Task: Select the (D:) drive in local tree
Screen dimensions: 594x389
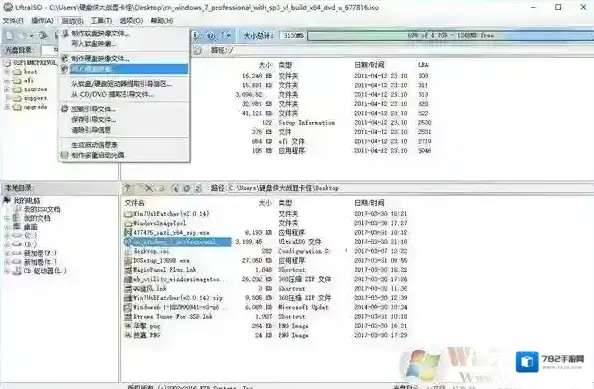Action: point(30,244)
